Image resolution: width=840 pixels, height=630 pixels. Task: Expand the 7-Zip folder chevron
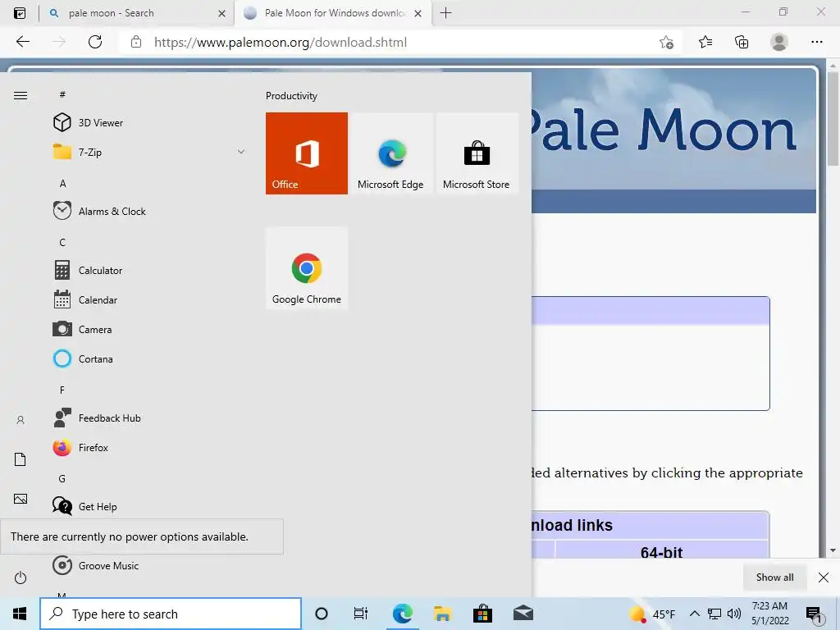point(241,152)
